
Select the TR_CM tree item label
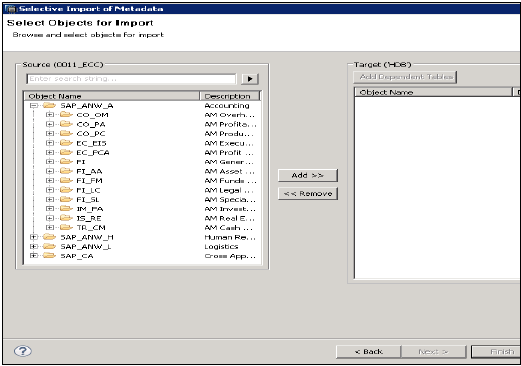click(91, 228)
